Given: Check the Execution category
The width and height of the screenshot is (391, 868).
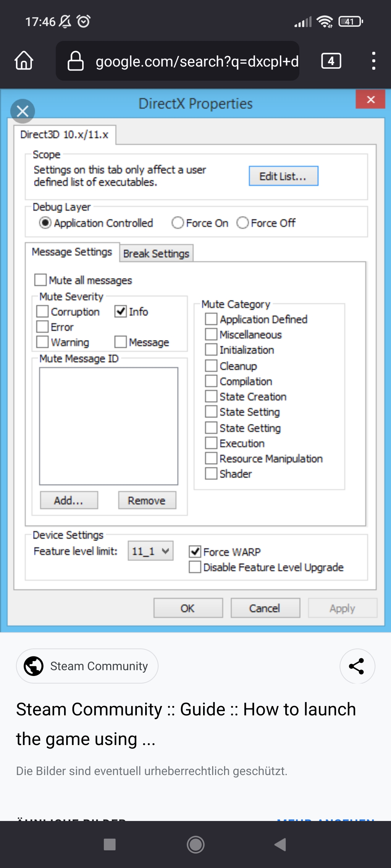Looking at the screenshot, I should tap(211, 443).
